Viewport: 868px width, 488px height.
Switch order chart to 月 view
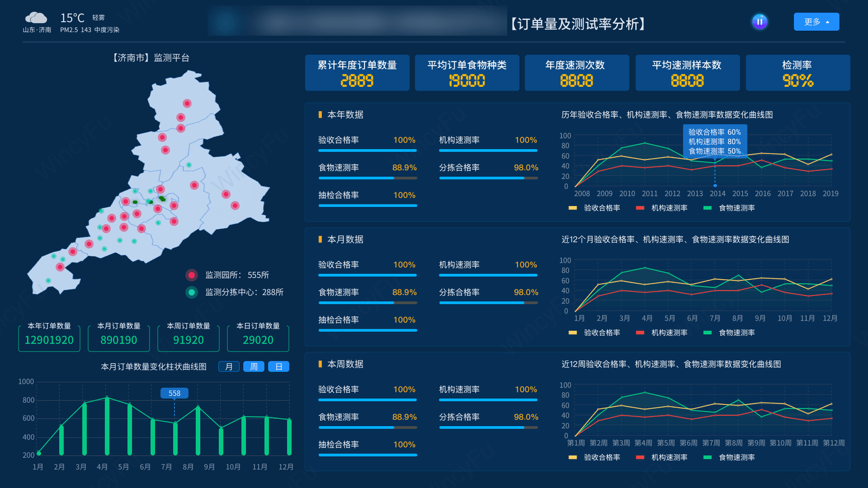pyautogui.click(x=229, y=367)
